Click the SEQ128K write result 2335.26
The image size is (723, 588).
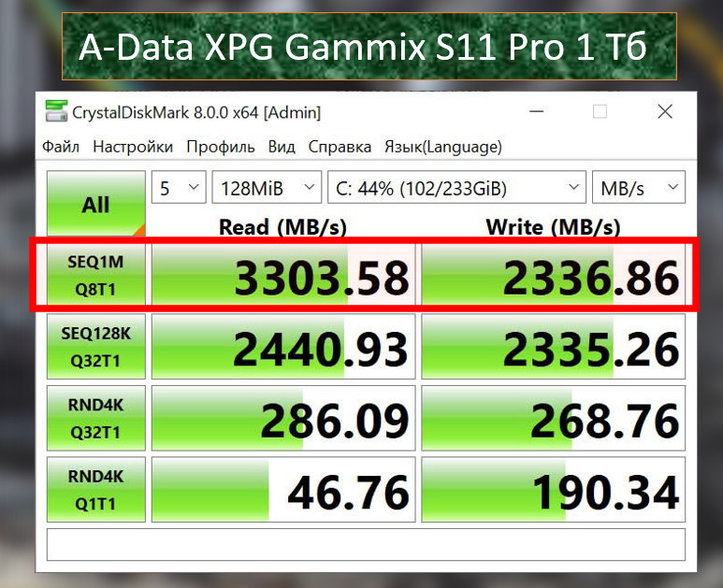[x=554, y=347]
